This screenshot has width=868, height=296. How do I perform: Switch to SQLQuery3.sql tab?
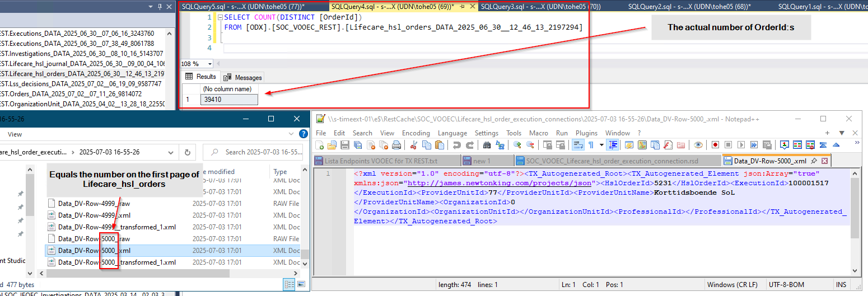click(x=540, y=7)
